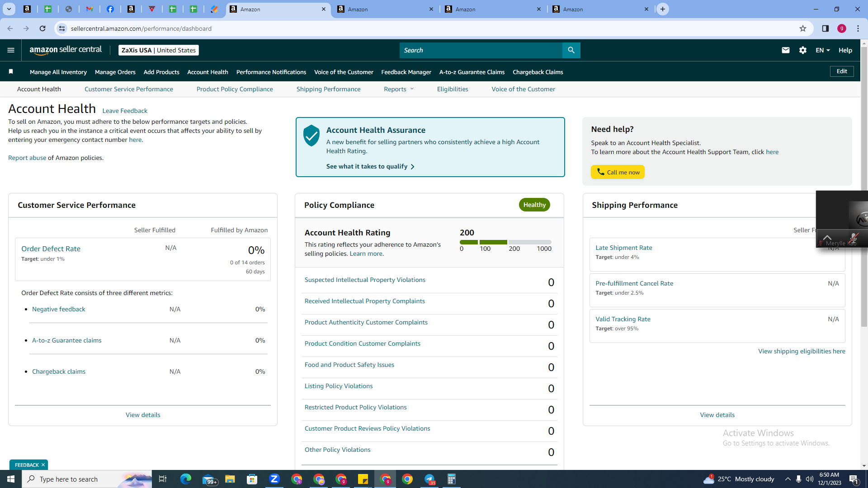
Task: Open Feedback Manager menu item
Action: click(406, 72)
